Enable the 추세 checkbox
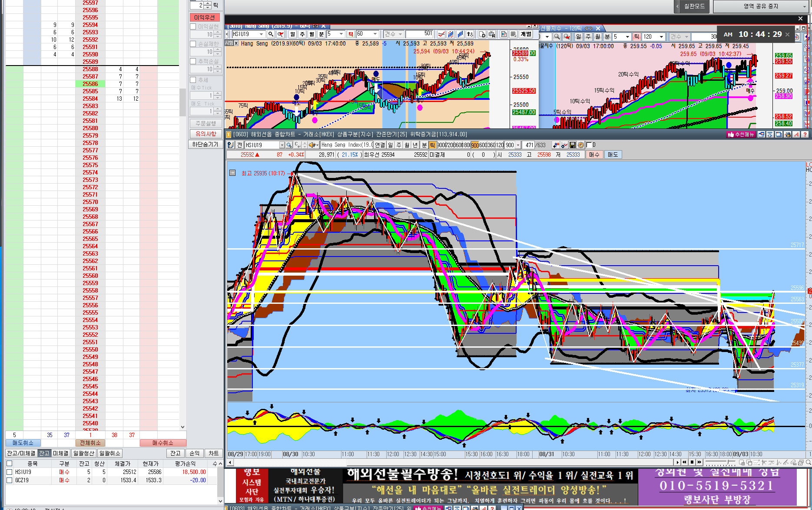The width and height of the screenshot is (812, 510). [193, 80]
